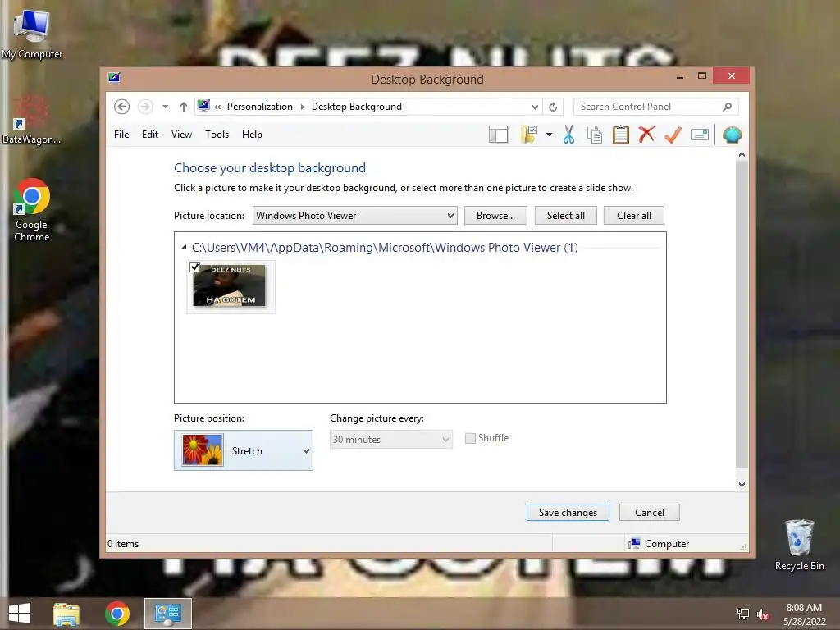Image resolution: width=840 pixels, height=630 pixels.
Task: Click the Computer status bar entry
Action: click(x=660, y=543)
